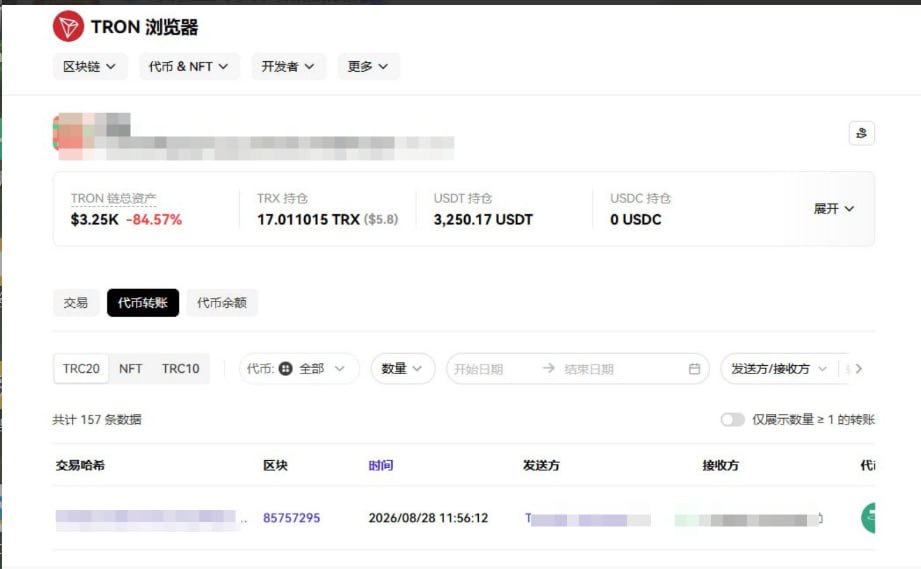This screenshot has height=569, width=921.
Task: Click the -84.57% change value
Action: click(x=154, y=220)
